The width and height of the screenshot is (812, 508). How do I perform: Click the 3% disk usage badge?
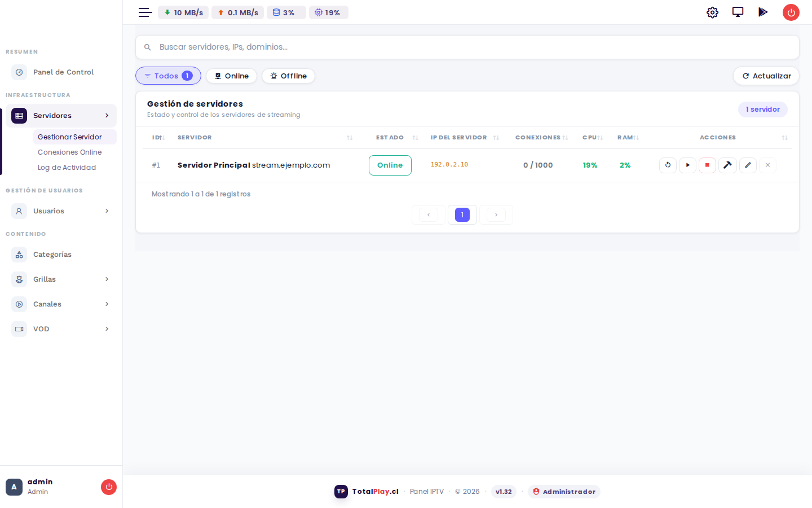coord(286,12)
